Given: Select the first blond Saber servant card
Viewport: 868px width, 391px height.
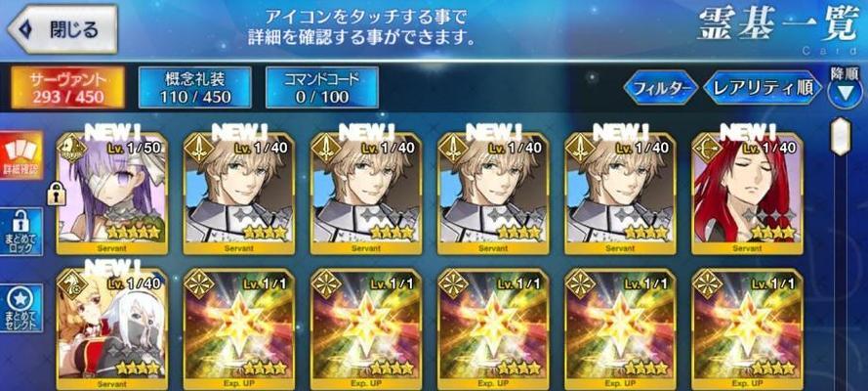Looking at the screenshot, I should pyautogui.click(x=239, y=194).
